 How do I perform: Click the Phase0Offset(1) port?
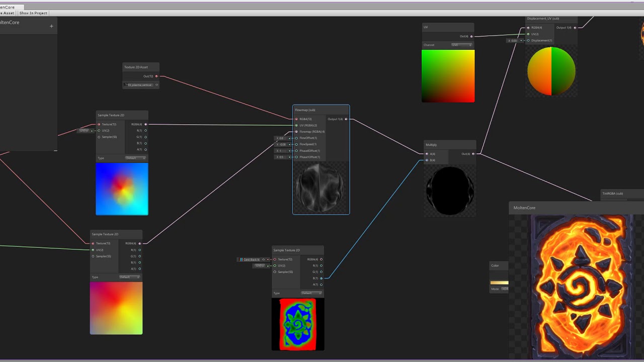(x=296, y=151)
